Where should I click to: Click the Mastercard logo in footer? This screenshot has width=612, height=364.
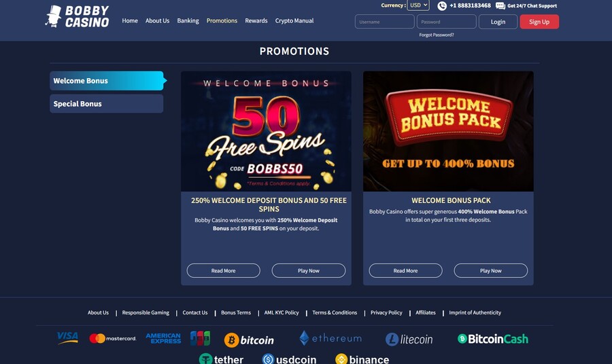112,338
